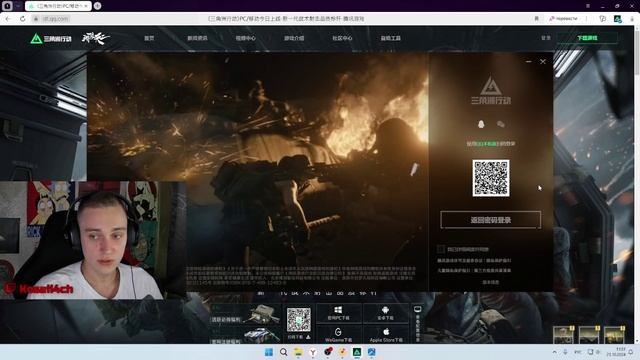Image resolution: width=640 pixels, height=360 pixels.
Task: Click the download icon beside the page QR code
Action: click(x=308, y=337)
